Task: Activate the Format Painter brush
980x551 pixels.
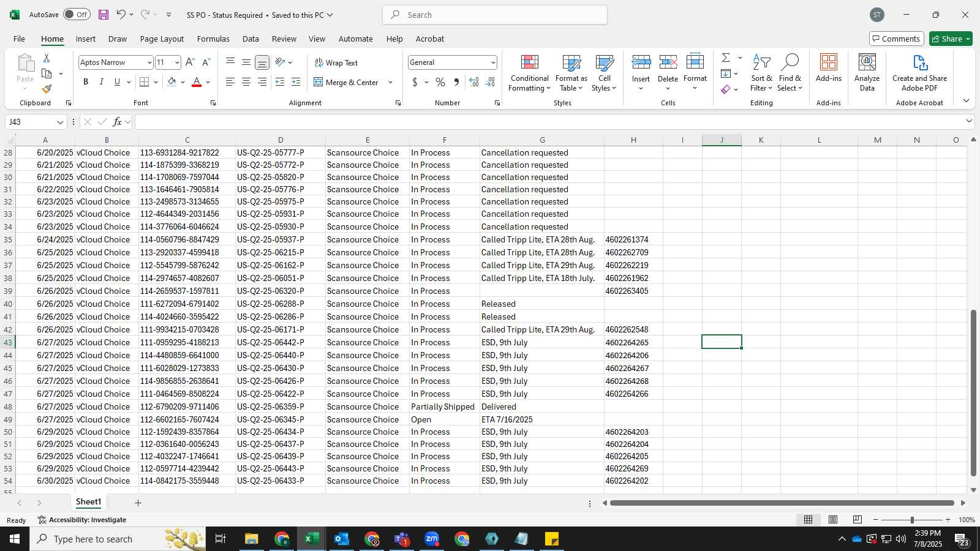Action: coord(47,89)
